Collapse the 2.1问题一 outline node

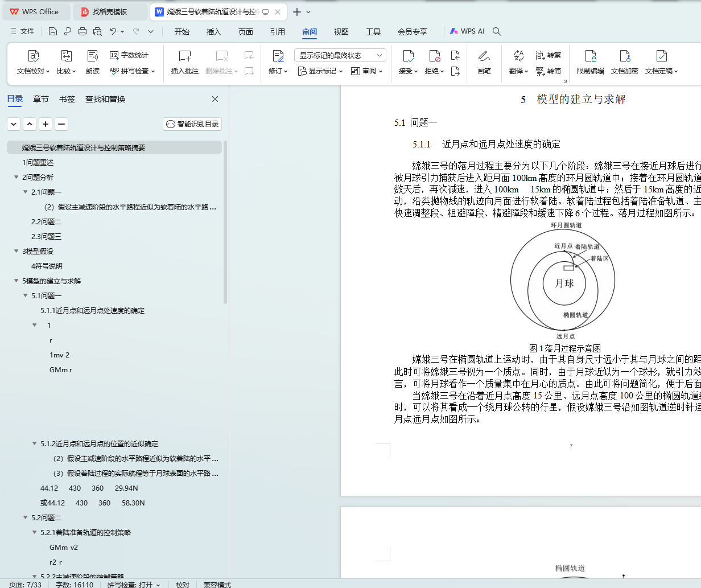25,192
